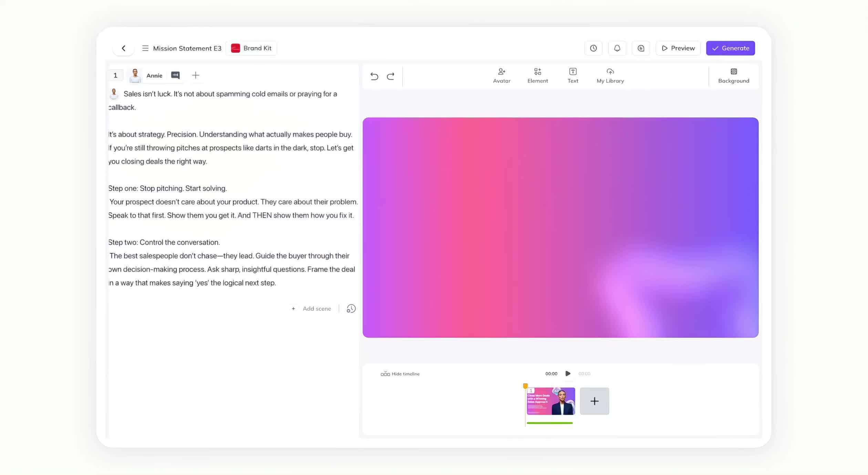This screenshot has height=475, width=868.
Task: Select the Annie avatar speaker
Action: 146,75
